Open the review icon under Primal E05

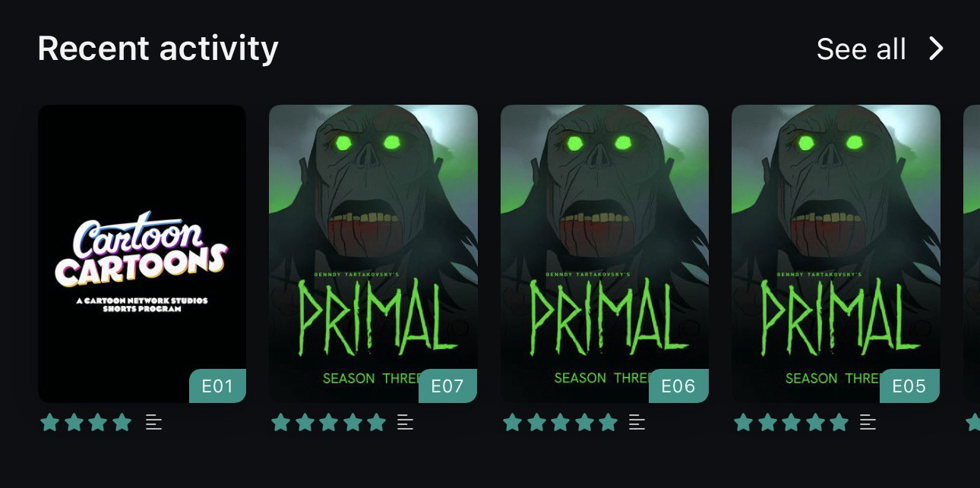click(868, 423)
